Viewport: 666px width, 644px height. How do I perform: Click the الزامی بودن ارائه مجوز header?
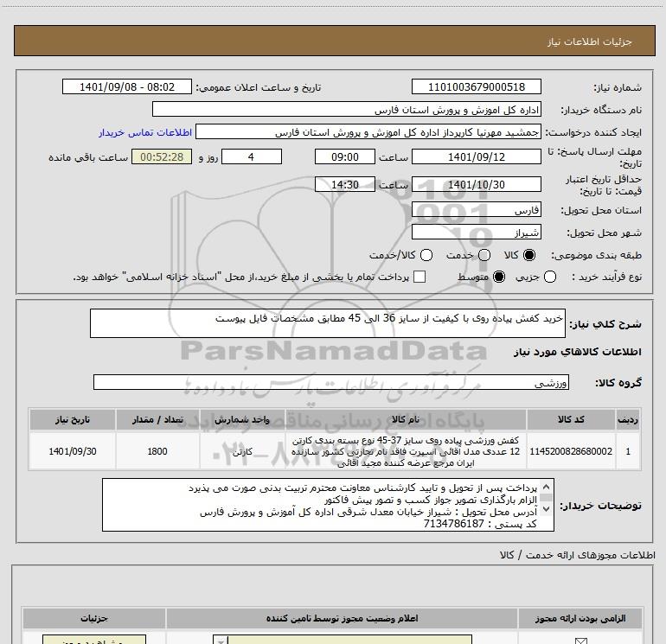click(580, 618)
